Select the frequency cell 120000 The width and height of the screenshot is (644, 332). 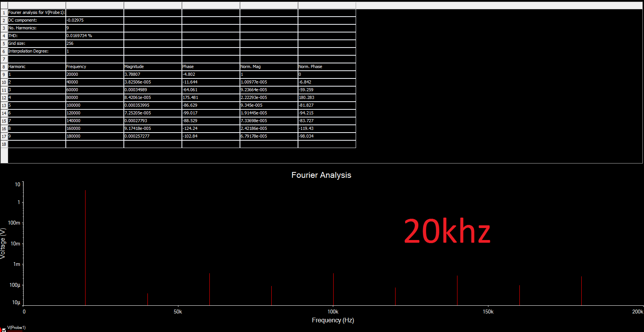[95, 113]
